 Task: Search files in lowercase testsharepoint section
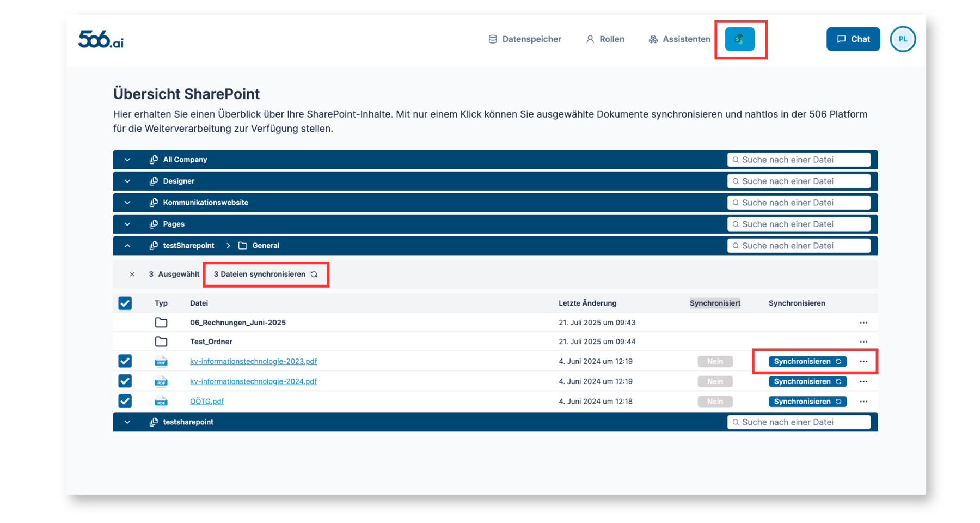[799, 422]
